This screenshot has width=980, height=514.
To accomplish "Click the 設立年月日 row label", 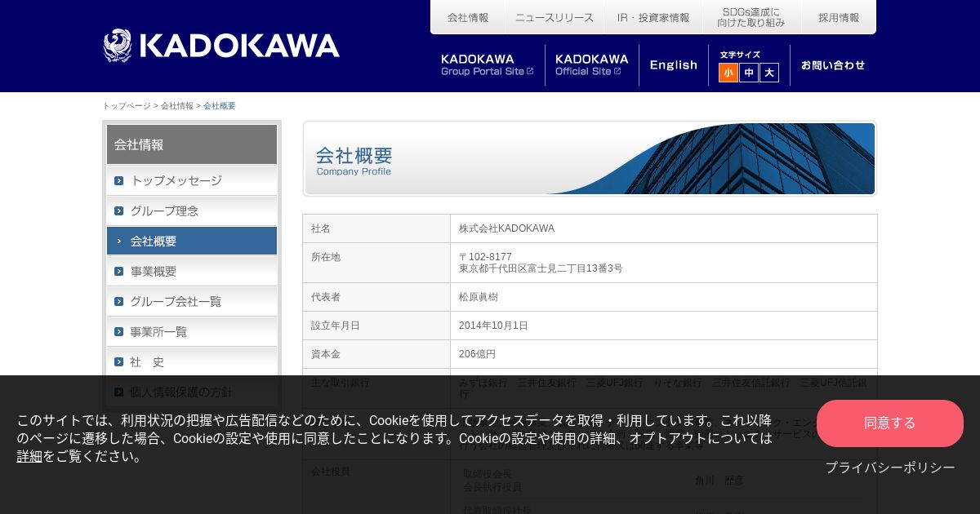I will point(336,326).
